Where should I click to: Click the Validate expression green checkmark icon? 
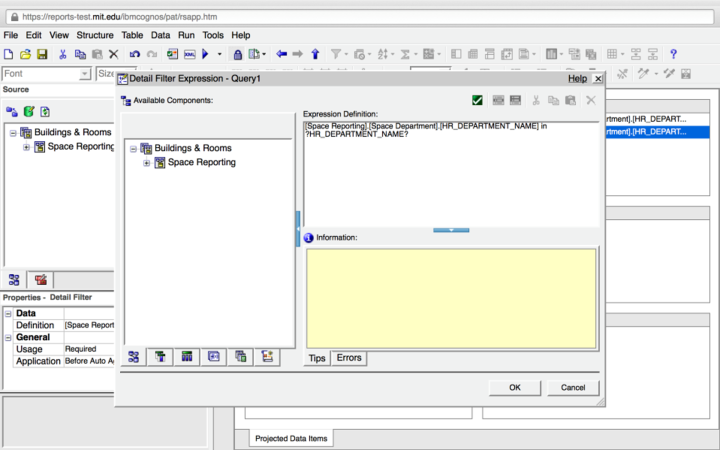478,100
